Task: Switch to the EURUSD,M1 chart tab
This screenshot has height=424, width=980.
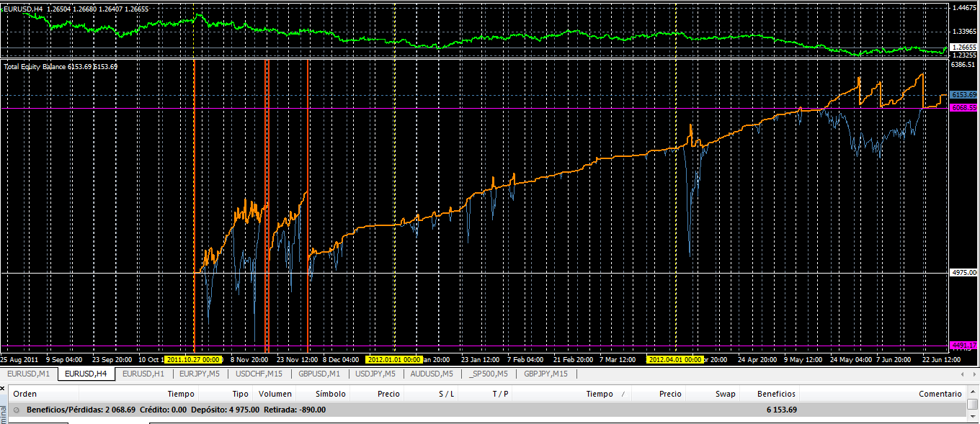Action: point(29,374)
